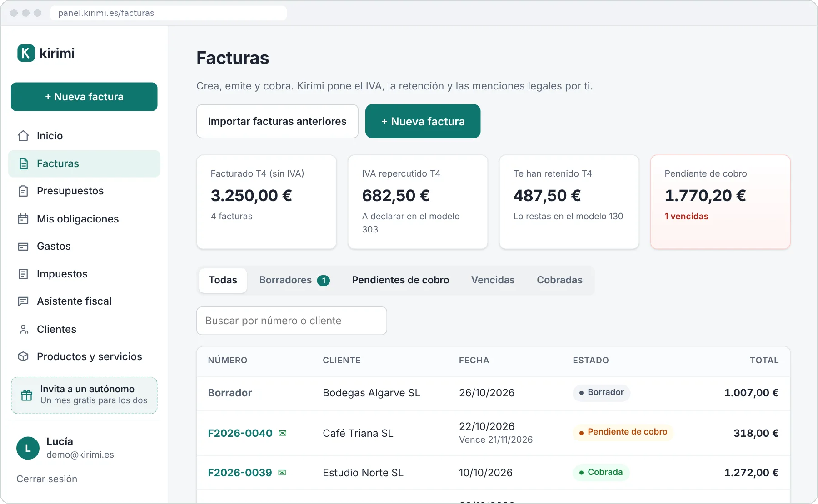Open the Pendientes de cobro tab
Screen dimensions: 818x504
pos(400,280)
